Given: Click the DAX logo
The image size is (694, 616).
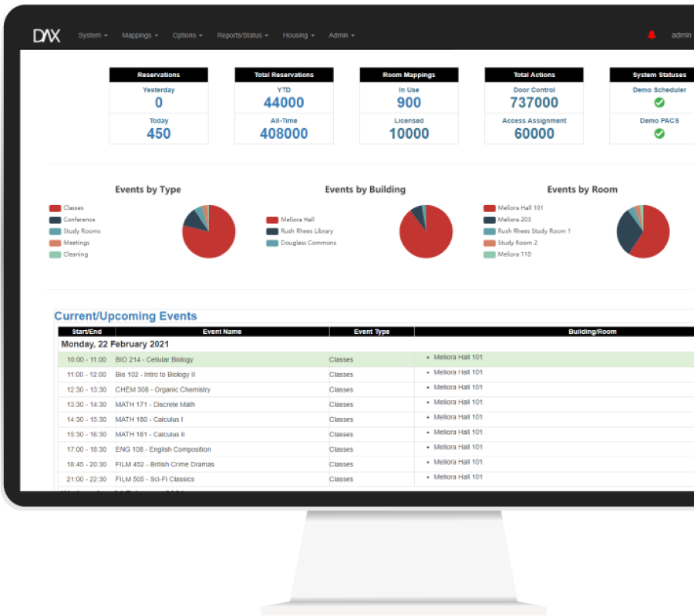Looking at the screenshot, I should coord(46,35).
